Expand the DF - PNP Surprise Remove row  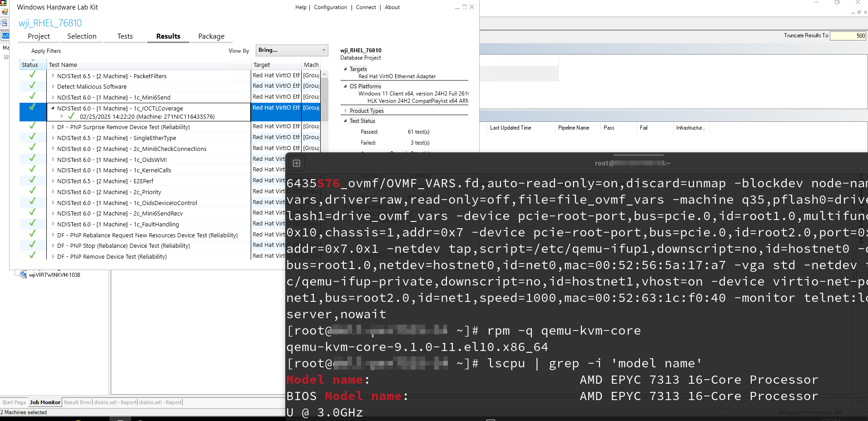click(x=53, y=127)
